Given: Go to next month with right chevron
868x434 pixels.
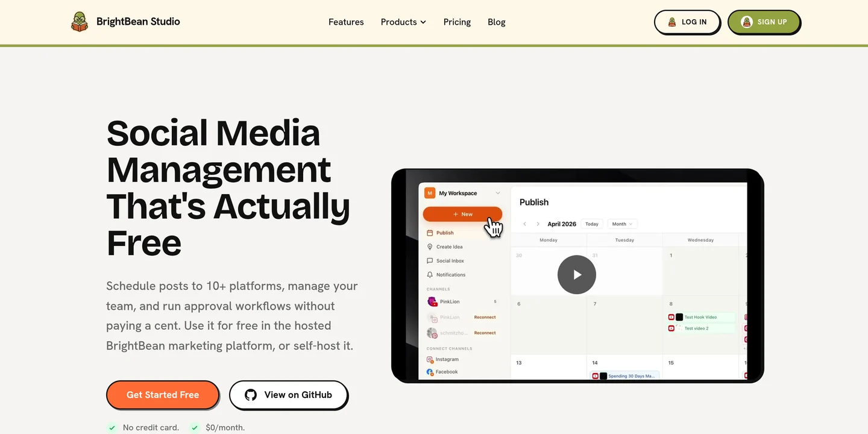Looking at the screenshot, I should (538, 224).
